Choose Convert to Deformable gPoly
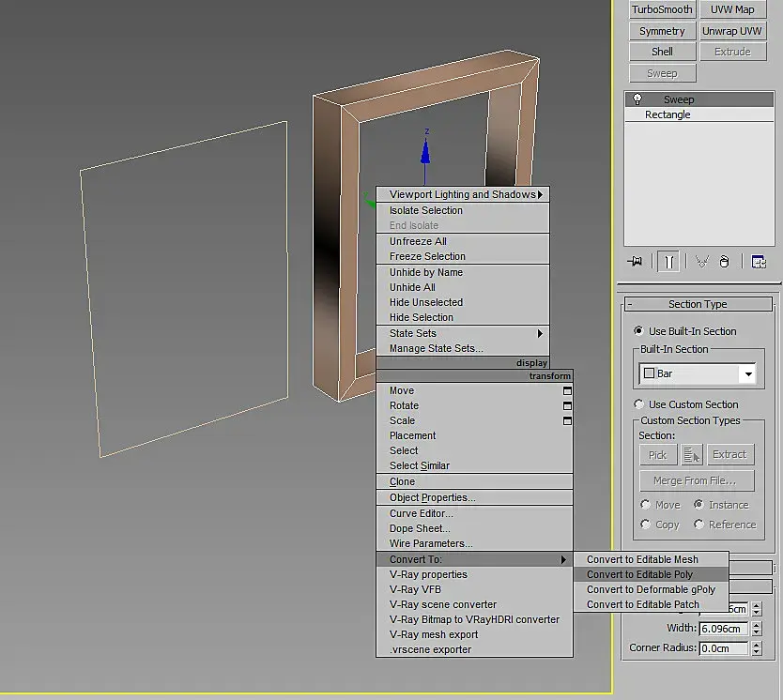783x700 pixels. coord(652,589)
